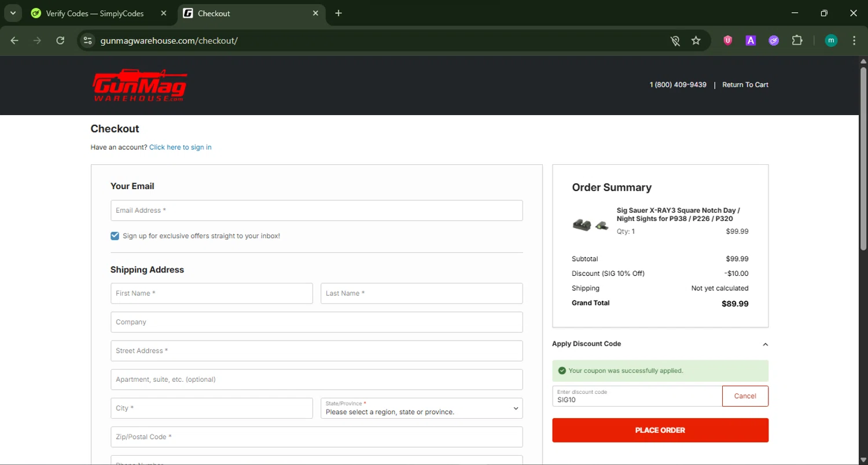Click the -$10.00 discount amount
Viewport: 868px width, 465px height.
click(736, 274)
